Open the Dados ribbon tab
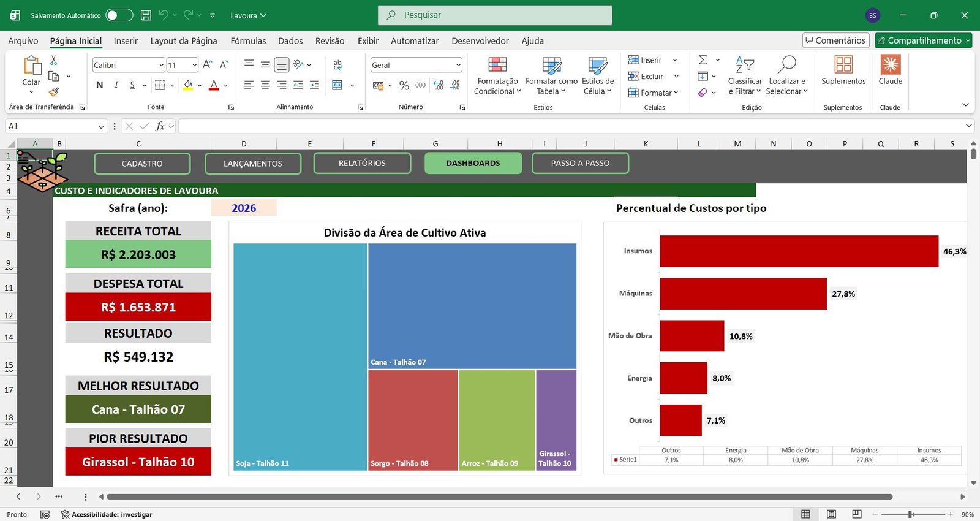The image size is (980, 521). point(290,41)
